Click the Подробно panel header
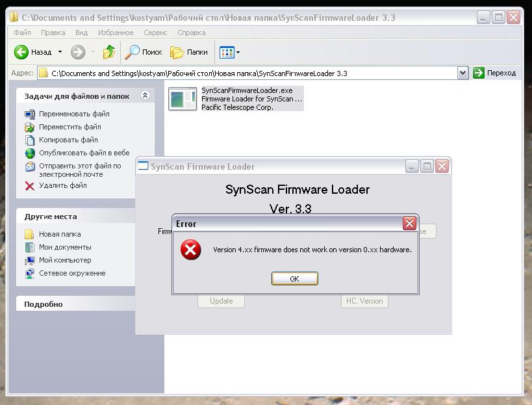 click(x=76, y=304)
